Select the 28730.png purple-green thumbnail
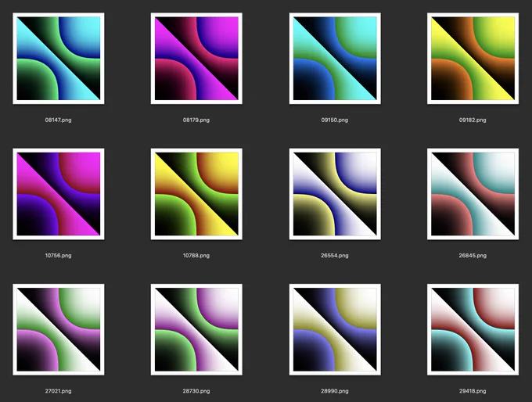This screenshot has width=532, height=402. click(196, 329)
